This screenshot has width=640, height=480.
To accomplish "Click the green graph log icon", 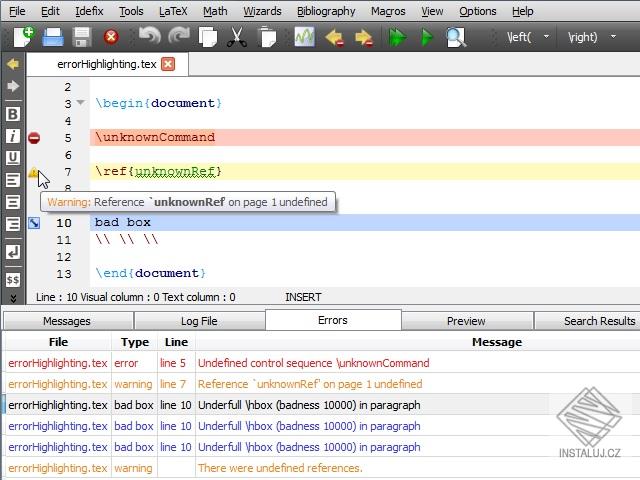I will [x=304, y=37].
